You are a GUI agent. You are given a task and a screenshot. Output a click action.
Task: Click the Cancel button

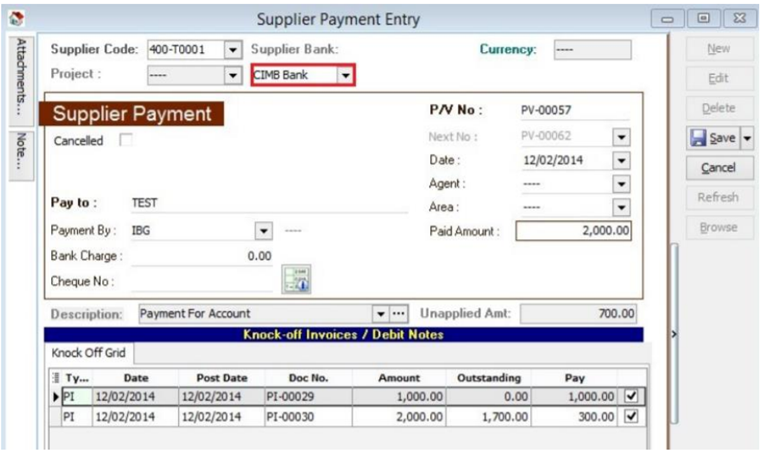(x=719, y=168)
